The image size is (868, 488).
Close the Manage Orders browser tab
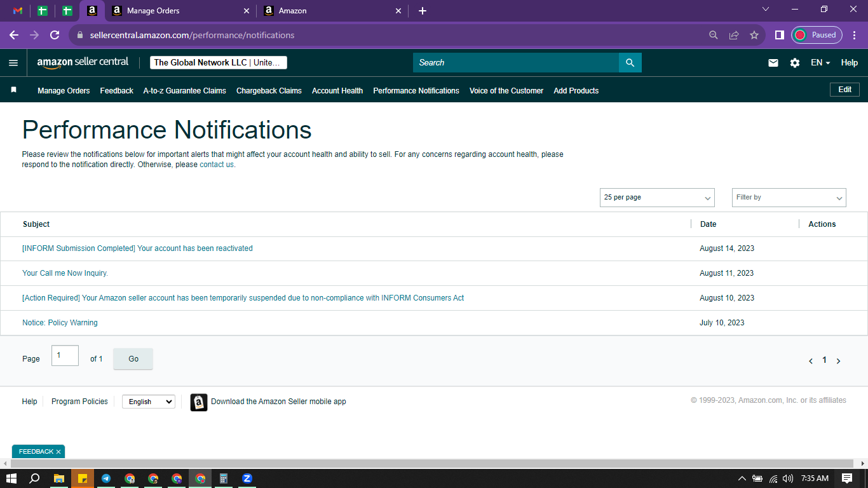[247, 11]
